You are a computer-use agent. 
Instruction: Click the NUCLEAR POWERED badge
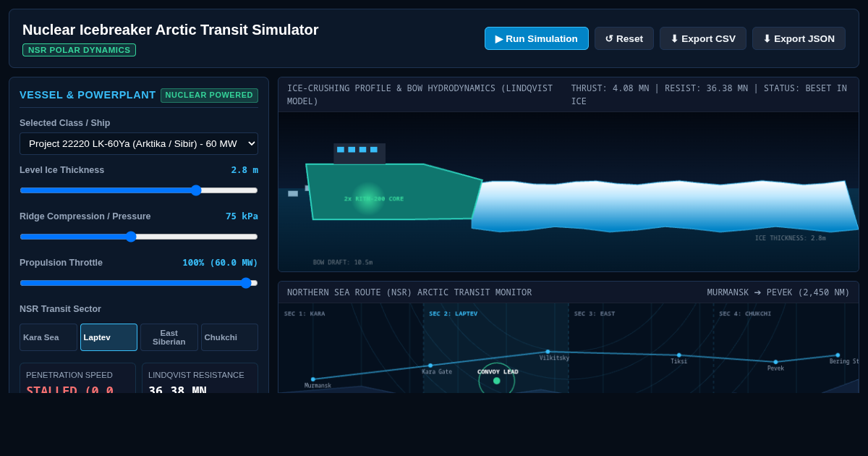click(x=209, y=95)
